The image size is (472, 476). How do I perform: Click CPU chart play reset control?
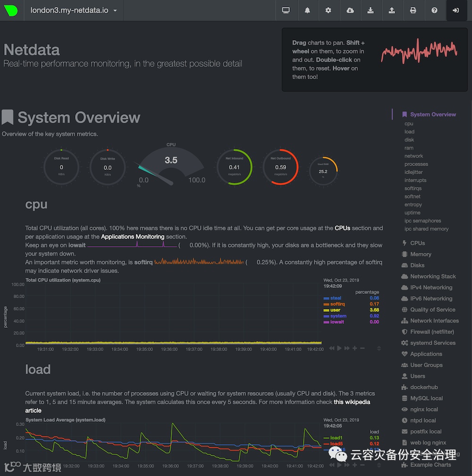pos(339,348)
